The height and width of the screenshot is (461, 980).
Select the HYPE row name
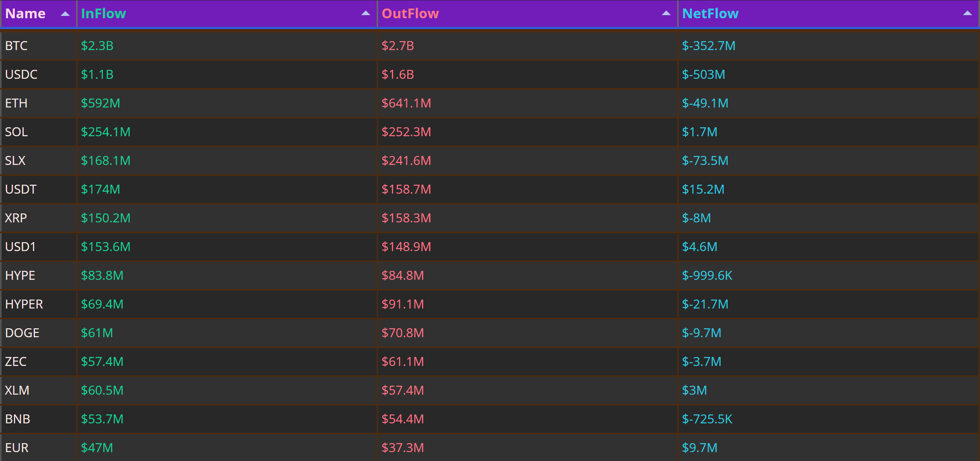click(20, 276)
